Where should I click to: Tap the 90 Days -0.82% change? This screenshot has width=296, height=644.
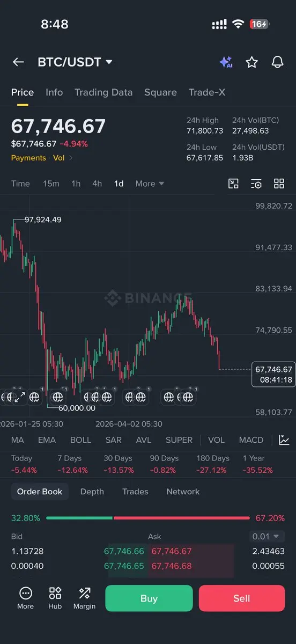(x=164, y=464)
